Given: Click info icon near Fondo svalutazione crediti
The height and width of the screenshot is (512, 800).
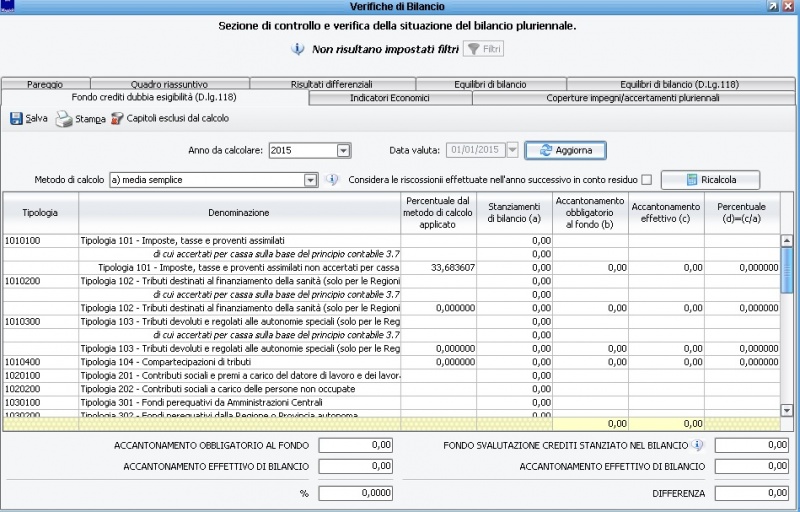Looking at the screenshot, I should (698, 445).
